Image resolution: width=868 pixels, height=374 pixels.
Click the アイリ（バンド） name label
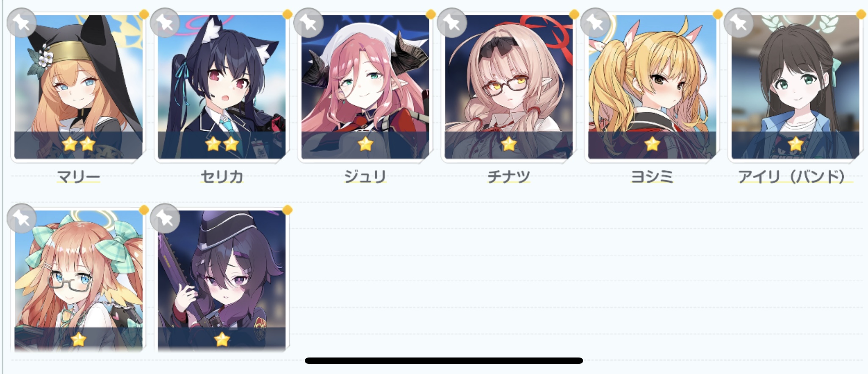tap(791, 176)
